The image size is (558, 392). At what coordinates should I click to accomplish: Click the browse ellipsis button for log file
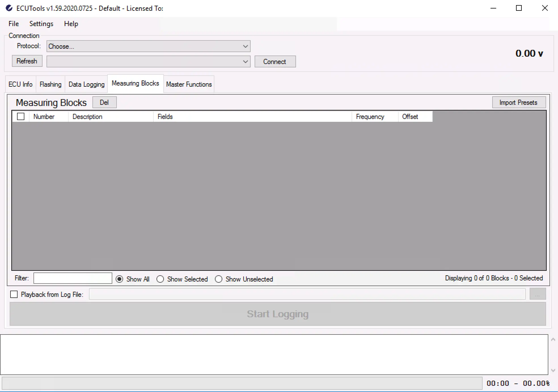click(537, 294)
